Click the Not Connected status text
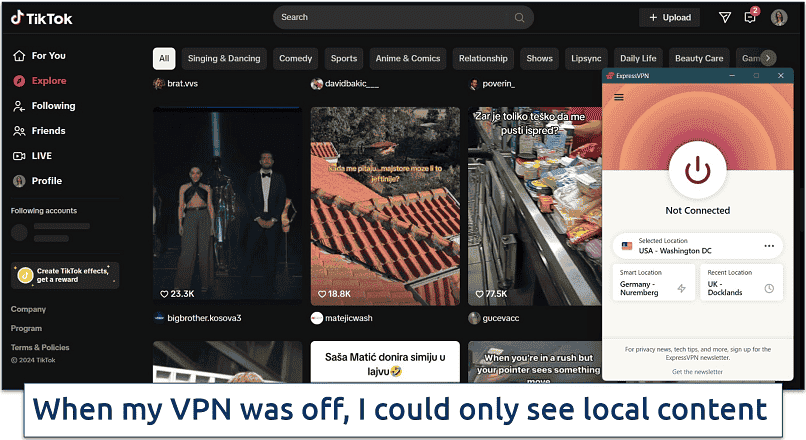Viewport: 806px width, 440px height. [x=698, y=210]
